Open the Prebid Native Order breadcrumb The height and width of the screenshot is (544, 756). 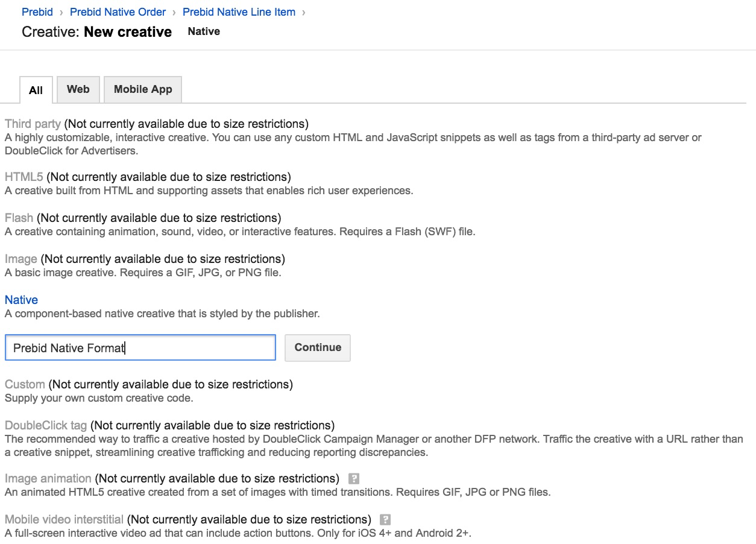(118, 11)
